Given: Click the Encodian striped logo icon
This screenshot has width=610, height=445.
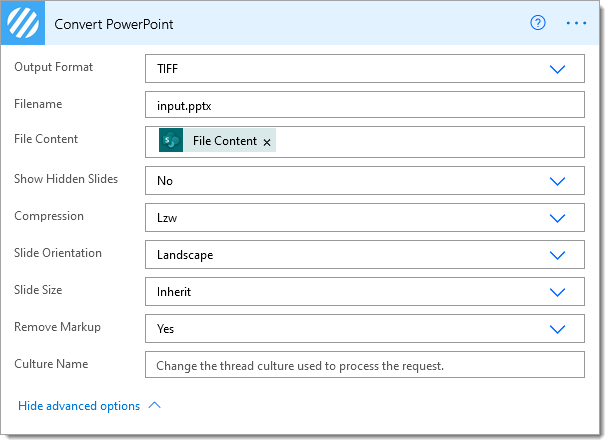Looking at the screenshot, I should click(23, 23).
